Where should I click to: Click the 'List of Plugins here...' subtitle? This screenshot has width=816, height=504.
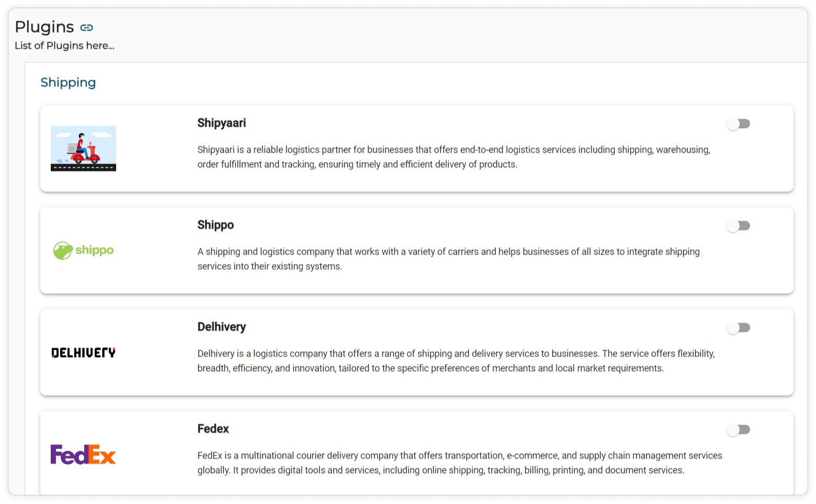click(x=64, y=45)
